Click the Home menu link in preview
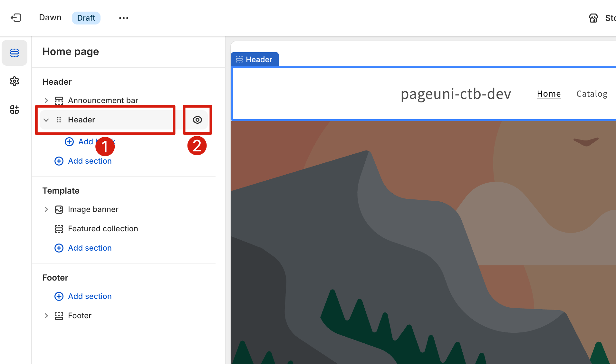 (549, 94)
